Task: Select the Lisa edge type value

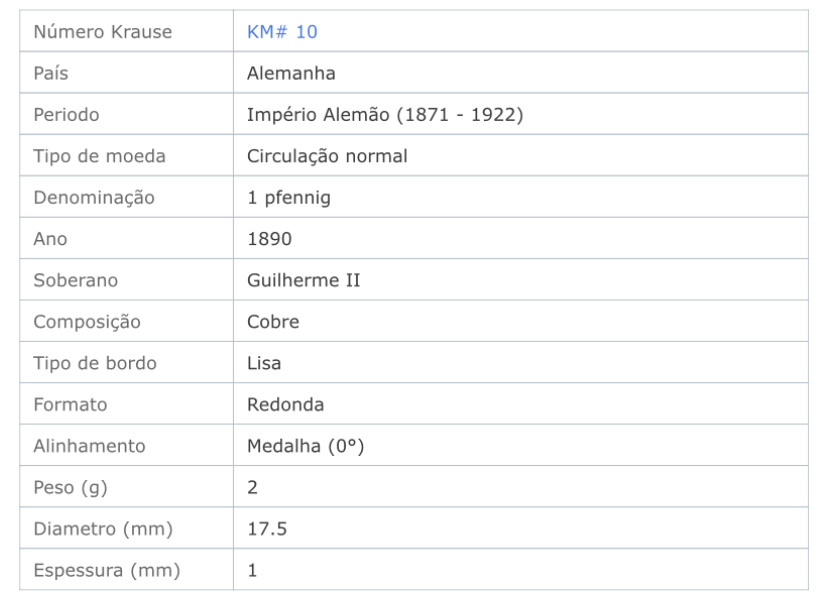Action: coord(264,363)
